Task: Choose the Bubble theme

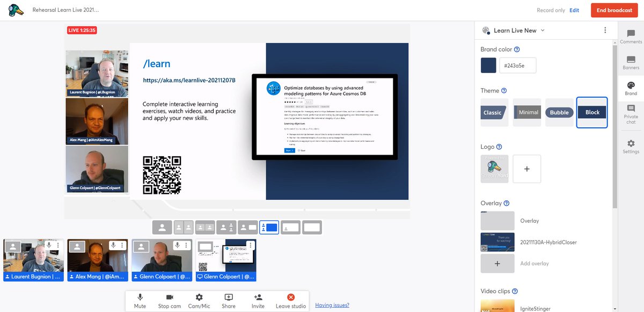Action: pyautogui.click(x=559, y=113)
